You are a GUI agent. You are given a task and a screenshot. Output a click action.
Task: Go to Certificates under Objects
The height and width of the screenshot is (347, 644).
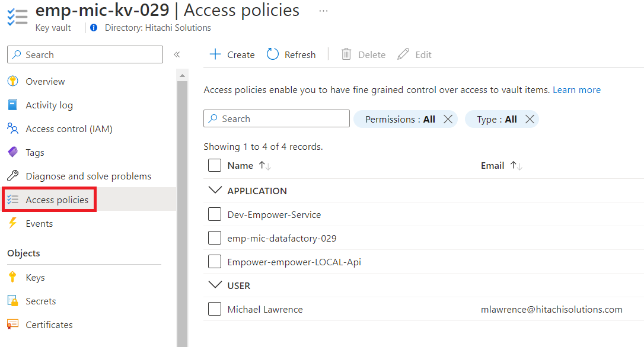click(49, 325)
